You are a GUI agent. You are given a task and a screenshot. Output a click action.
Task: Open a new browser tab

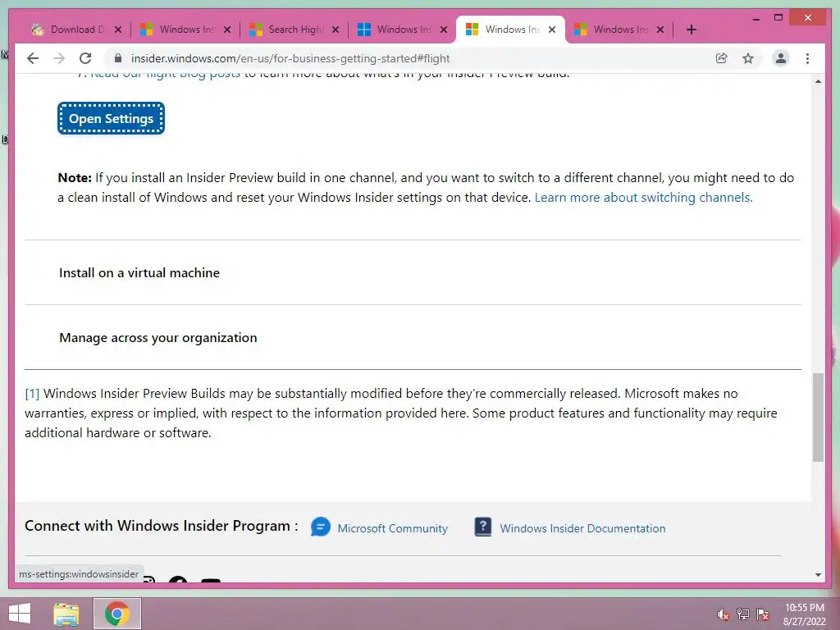click(x=691, y=30)
